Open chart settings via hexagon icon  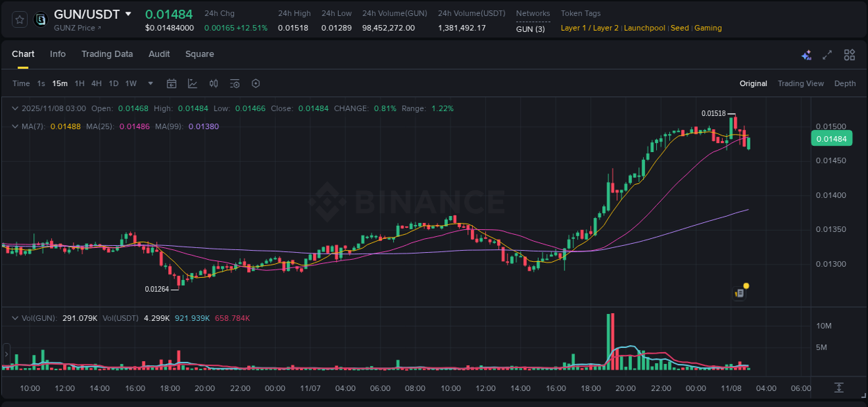(256, 83)
